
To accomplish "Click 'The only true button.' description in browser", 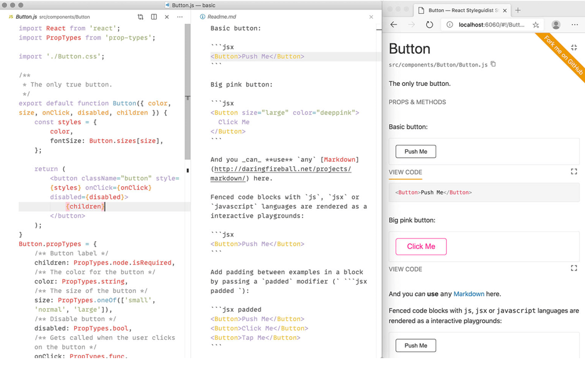I will (x=419, y=84).
